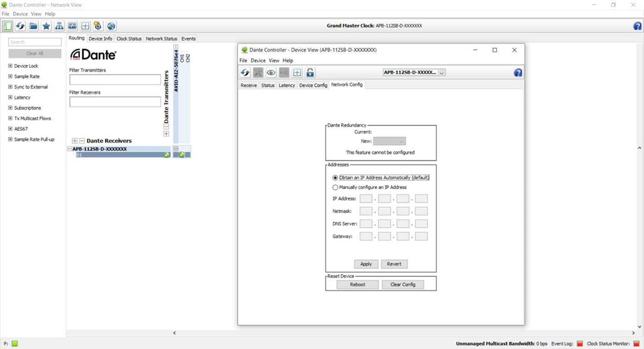Click the red Event Log indicator
The width and height of the screenshot is (644, 349).
580,344
